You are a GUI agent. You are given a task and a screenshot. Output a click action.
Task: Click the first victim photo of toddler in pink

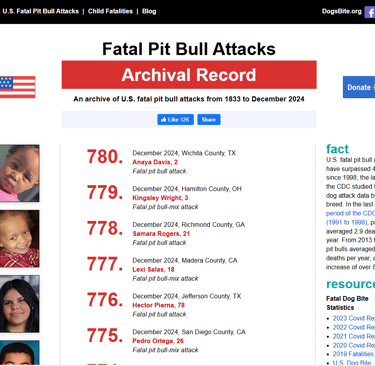[19, 173]
